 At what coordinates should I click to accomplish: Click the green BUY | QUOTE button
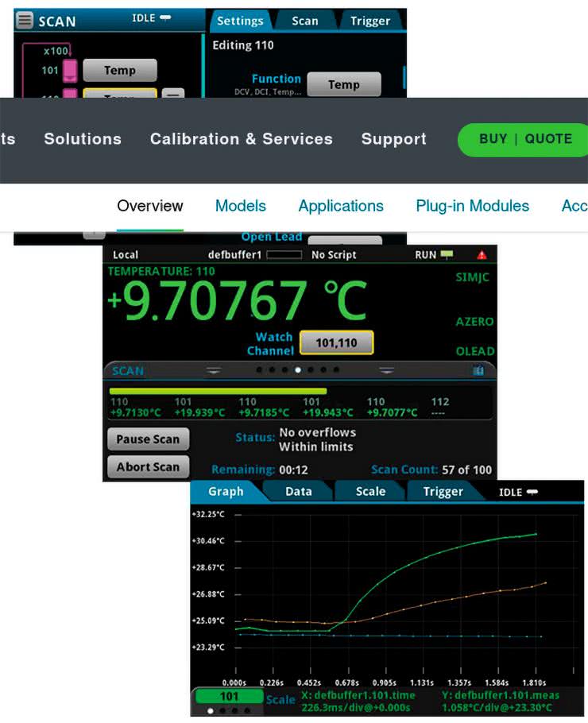pyautogui.click(x=524, y=139)
